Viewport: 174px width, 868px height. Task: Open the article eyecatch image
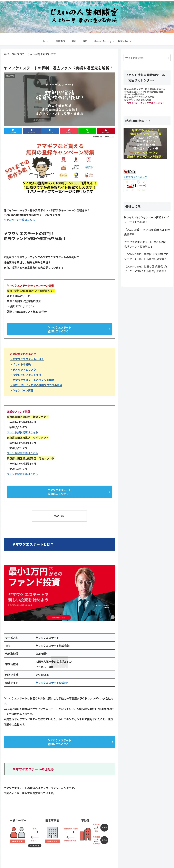(59, 99)
